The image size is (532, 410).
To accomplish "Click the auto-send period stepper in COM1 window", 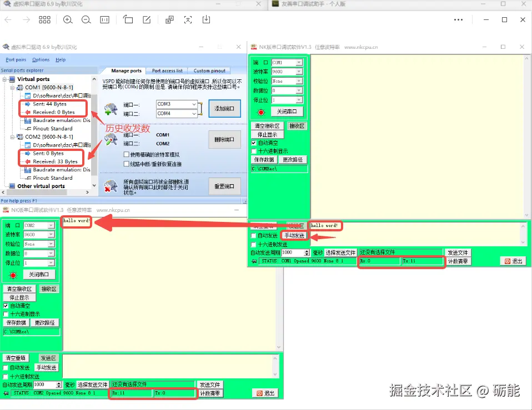I will click(307, 252).
